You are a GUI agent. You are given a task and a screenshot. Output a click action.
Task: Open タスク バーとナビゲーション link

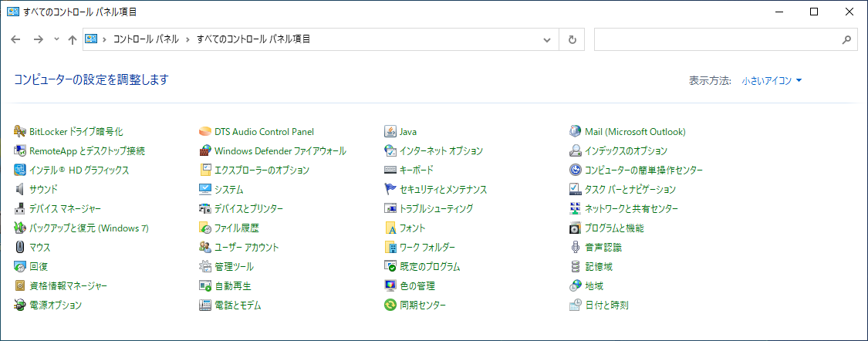click(x=630, y=189)
